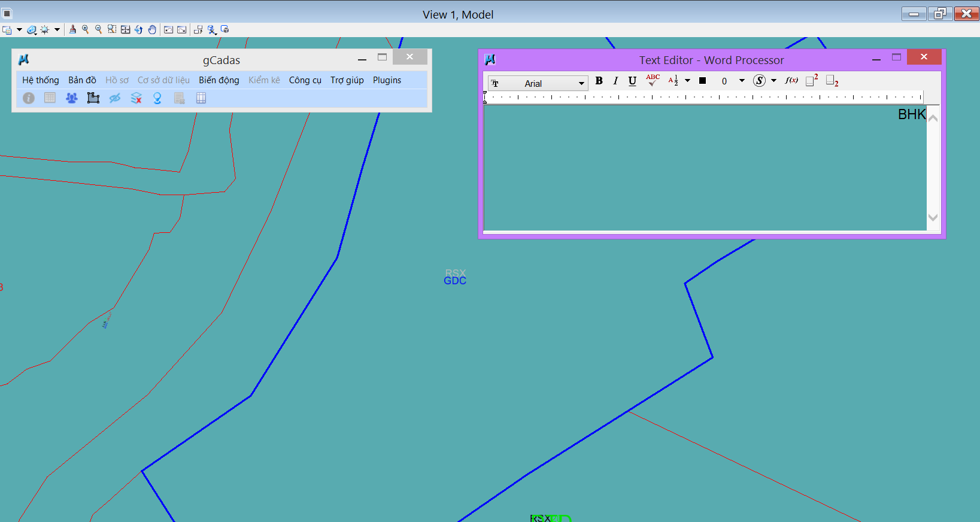Click the Zoom In magnifier icon
The image size is (980, 522).
[86, 29]
